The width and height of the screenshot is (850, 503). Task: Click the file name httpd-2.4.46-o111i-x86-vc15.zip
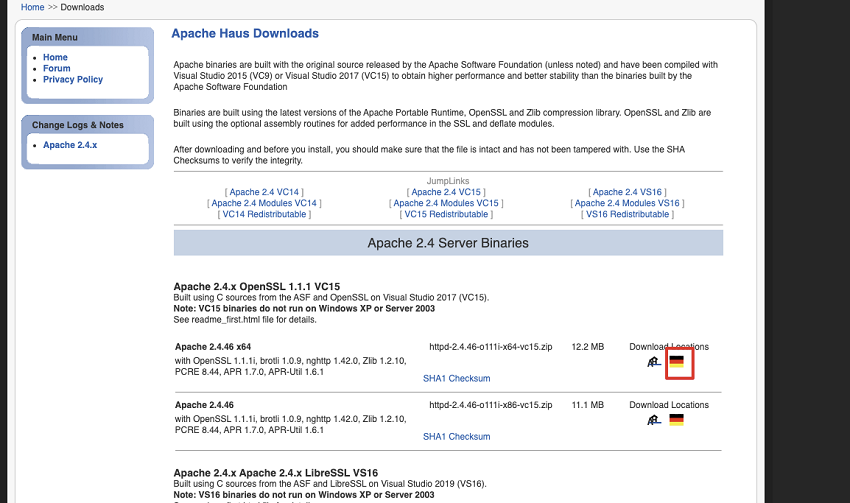point(491,405)
